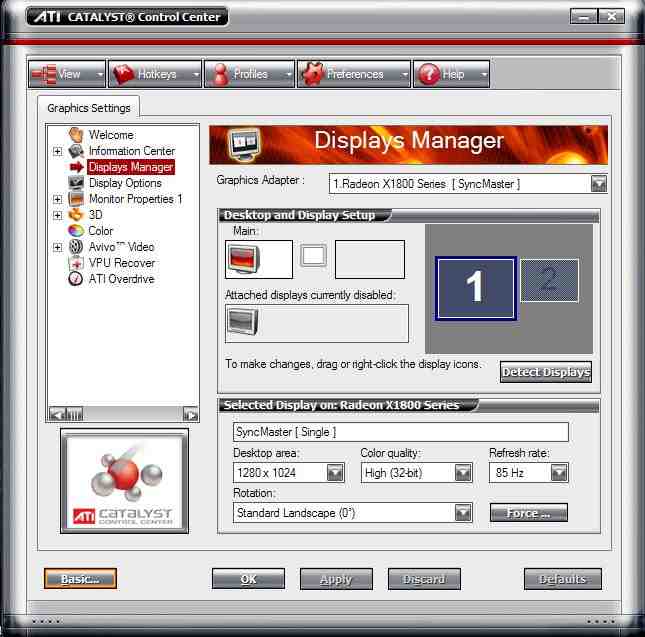The width and height of the screenshot is (645, 637).
Task: Expand the Avivo Video tree node
Action: click(x=58, y=247)
